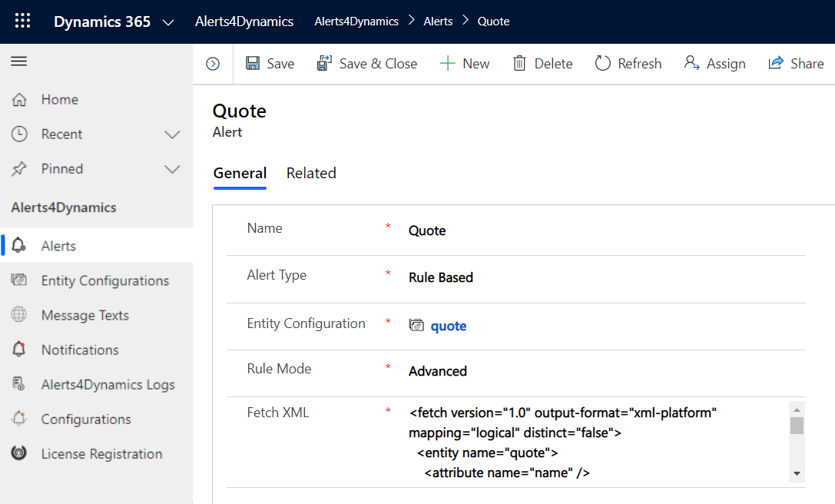The width and height of the screenshot is (835, 504).
Task: Click the Delete trash icon
Action: pos(519,63)
